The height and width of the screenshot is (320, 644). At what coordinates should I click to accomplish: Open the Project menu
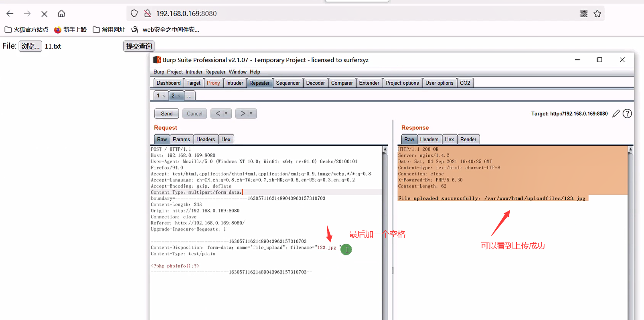[x=175, y=72]
